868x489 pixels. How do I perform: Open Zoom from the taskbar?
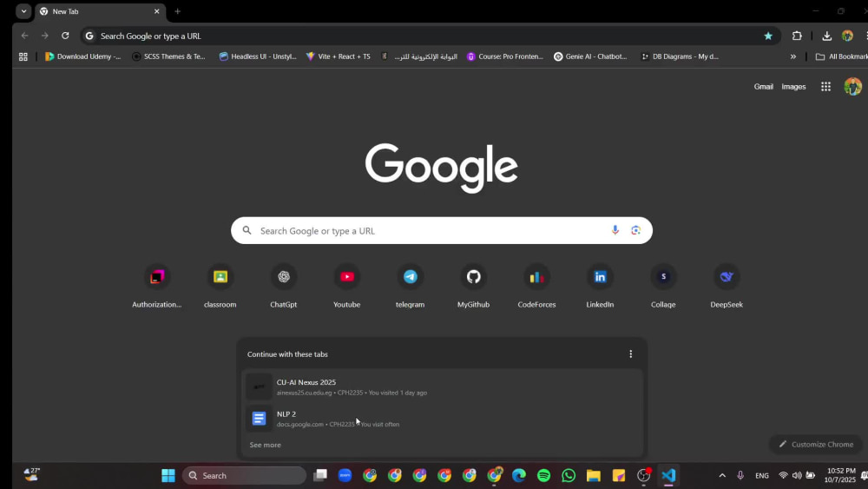click(345, 475)
